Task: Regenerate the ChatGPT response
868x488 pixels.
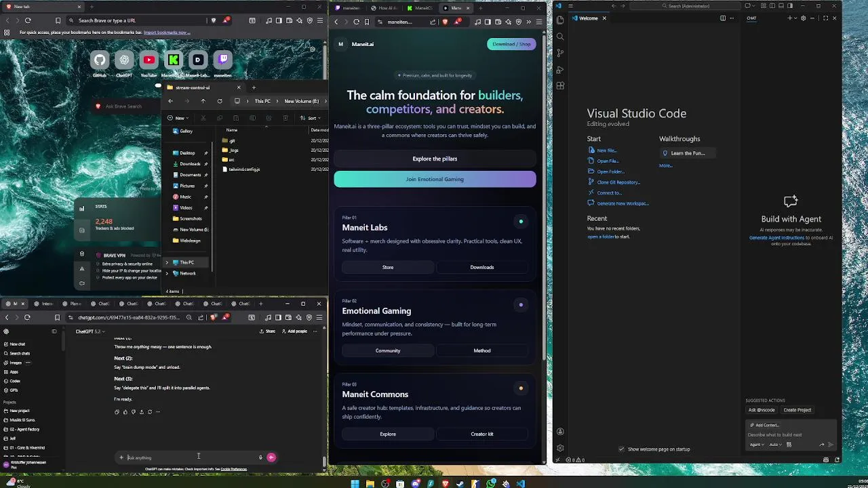Action: [150, 411]
